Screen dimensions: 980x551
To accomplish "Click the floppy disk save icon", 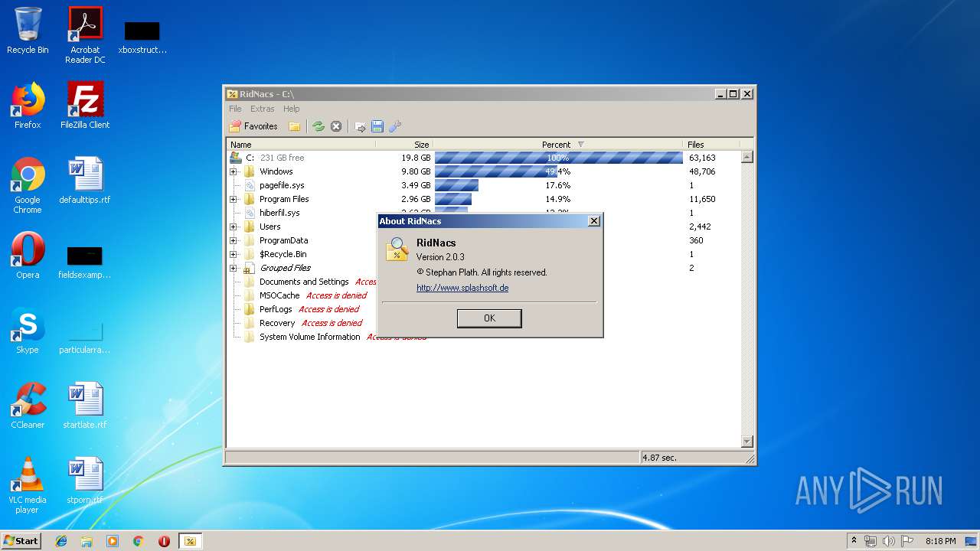I will click(x=377, y=126).
